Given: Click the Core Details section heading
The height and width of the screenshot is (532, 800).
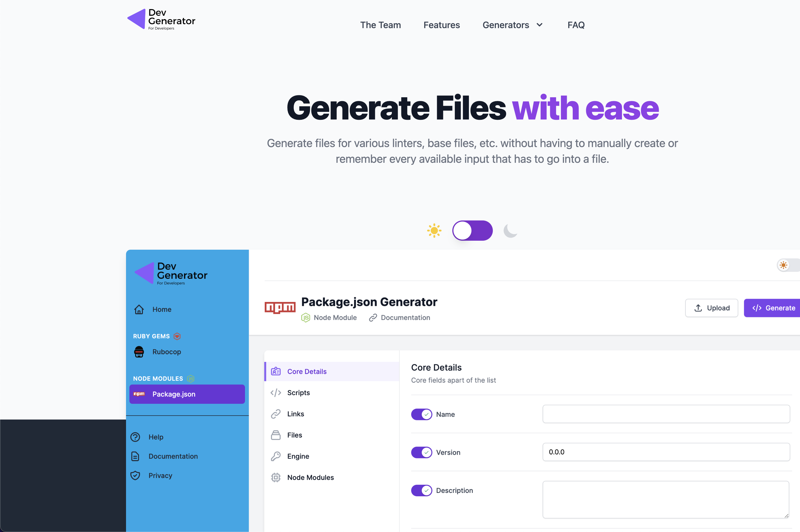Looking at the screenshot, I should [x=436, y=368].
